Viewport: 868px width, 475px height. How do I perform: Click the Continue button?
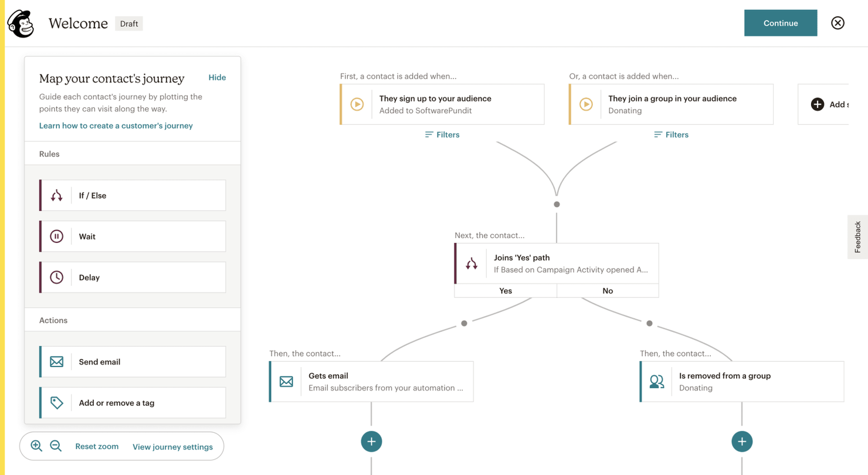pos(780,23)
